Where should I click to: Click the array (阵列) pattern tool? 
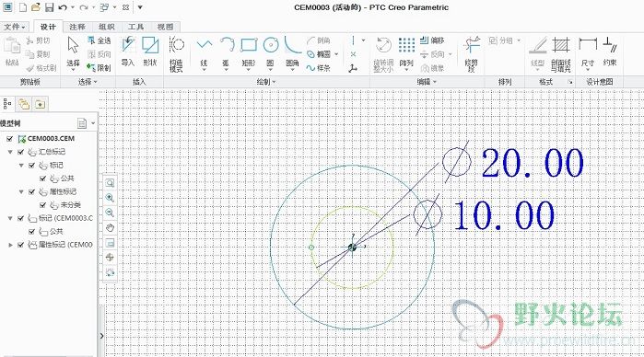(x=406, y=52)
